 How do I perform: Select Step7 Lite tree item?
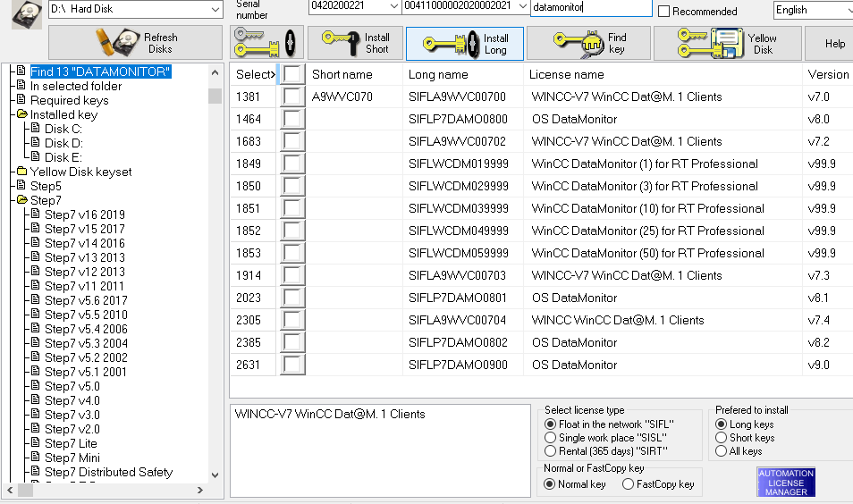coord(71,443)
